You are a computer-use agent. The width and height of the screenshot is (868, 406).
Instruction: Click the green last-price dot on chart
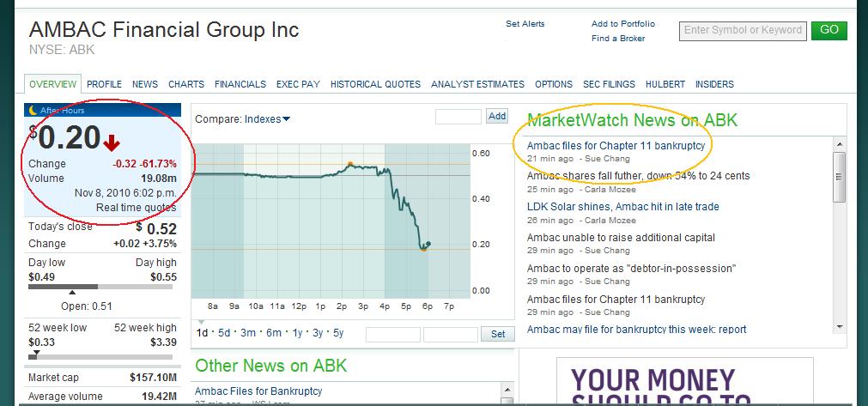coord(428,244)
